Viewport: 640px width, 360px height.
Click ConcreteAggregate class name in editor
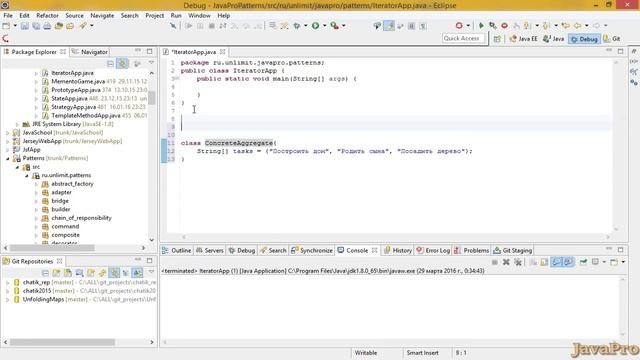tap(238, 143)
